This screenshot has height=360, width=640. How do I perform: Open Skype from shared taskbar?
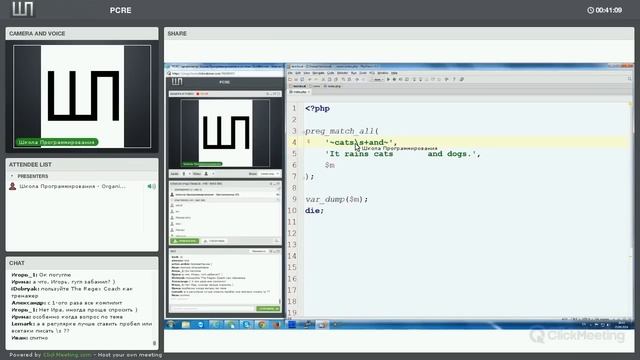point(247,324)
